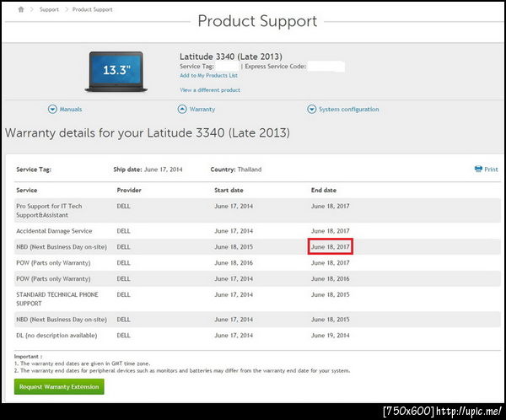Screen dimensions: 506x420
Task: Click the printer icon
Action: [x=478, y=169]
